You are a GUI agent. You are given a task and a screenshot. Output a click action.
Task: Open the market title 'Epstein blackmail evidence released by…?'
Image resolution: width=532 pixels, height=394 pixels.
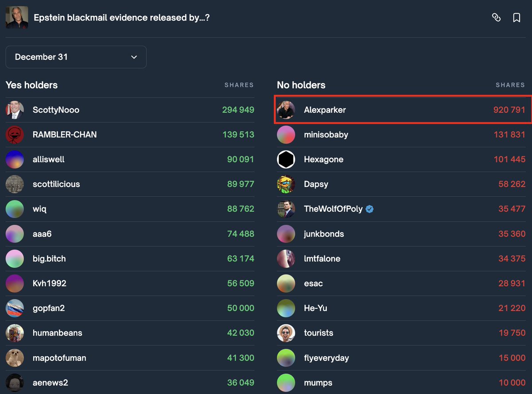[122, 18]
